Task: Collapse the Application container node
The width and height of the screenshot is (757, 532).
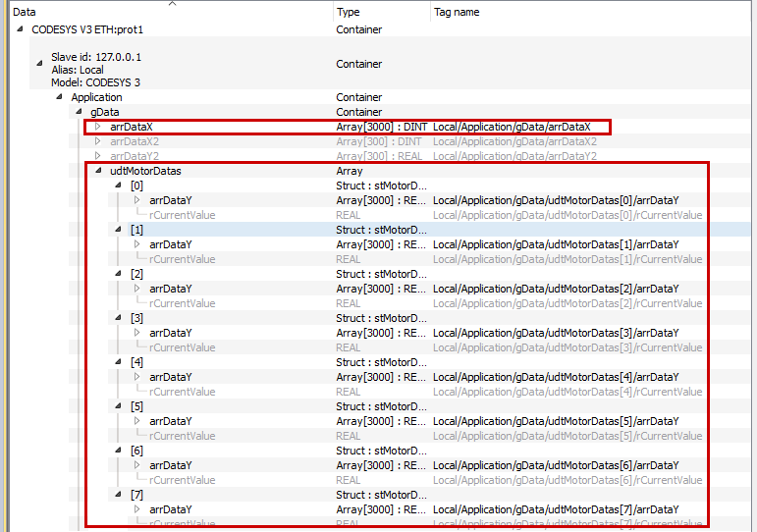Action: pyautogui.click(x=60, y=98)
